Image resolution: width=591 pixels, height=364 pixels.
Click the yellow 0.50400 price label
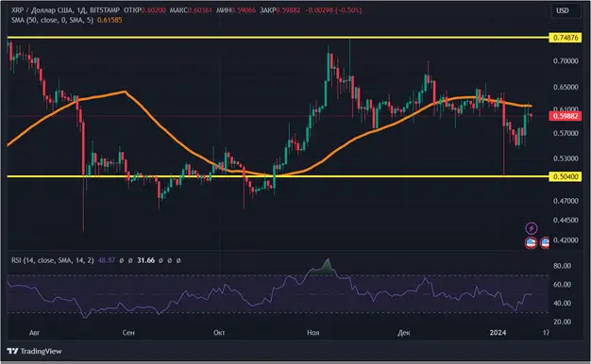click(x=566, y=176)
